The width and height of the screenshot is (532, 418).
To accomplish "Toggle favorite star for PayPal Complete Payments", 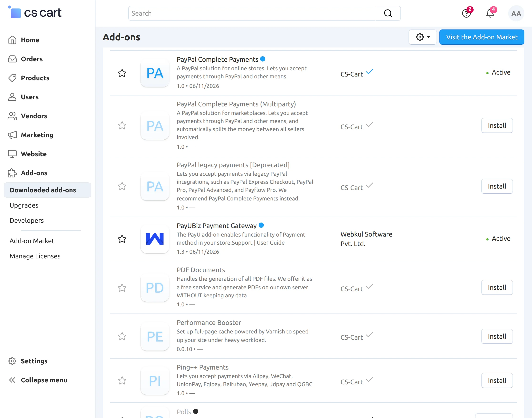I will (x=122, y=73).
